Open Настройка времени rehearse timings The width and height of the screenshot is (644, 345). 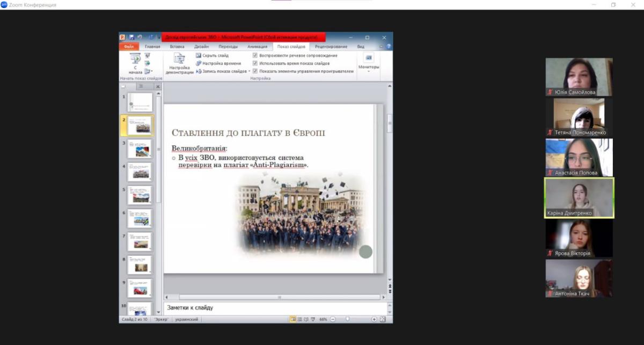(x=218, y=63)
